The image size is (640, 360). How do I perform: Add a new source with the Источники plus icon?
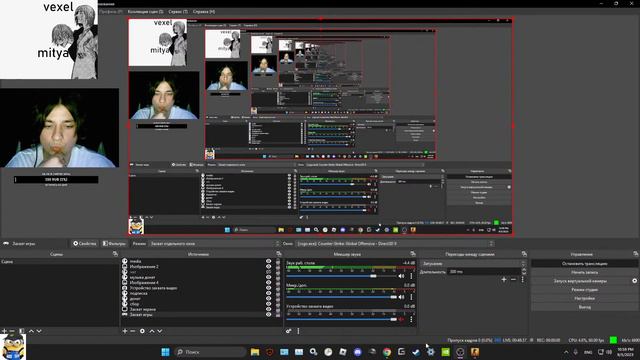[125, 331]
